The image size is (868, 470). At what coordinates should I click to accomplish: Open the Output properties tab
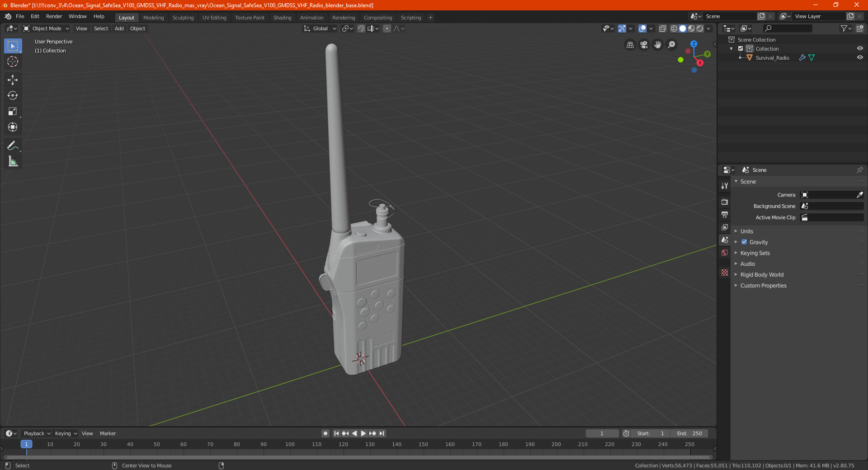pos(725,214)
